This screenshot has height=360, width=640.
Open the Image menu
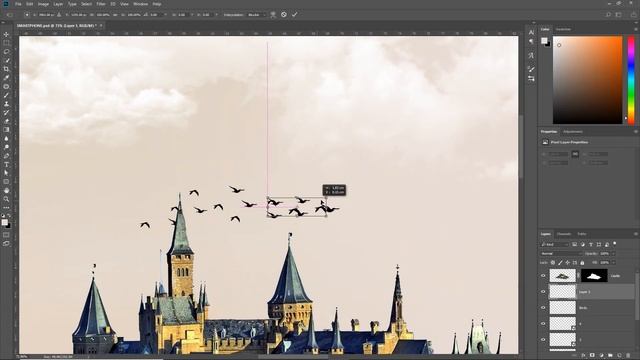[43, 4]
